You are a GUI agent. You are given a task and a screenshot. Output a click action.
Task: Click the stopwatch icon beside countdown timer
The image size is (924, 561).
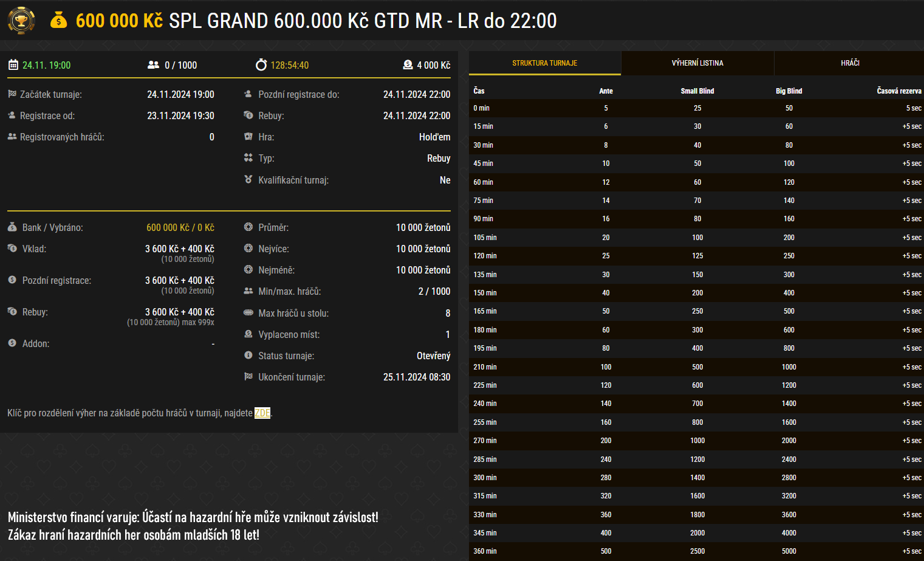pos(261,65)
